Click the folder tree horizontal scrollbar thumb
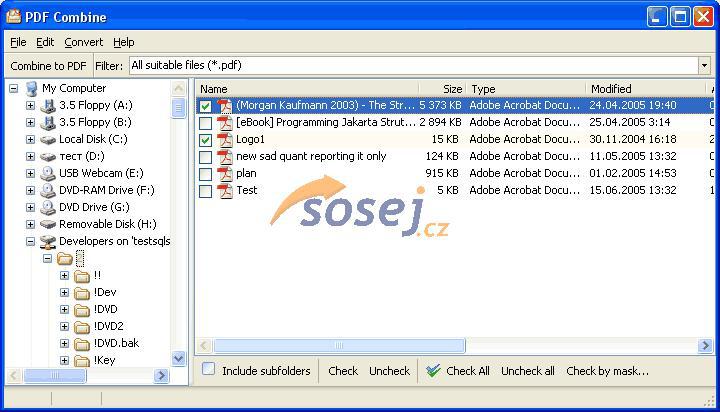Viewport: 720px width, 412px height. [55, 376]
